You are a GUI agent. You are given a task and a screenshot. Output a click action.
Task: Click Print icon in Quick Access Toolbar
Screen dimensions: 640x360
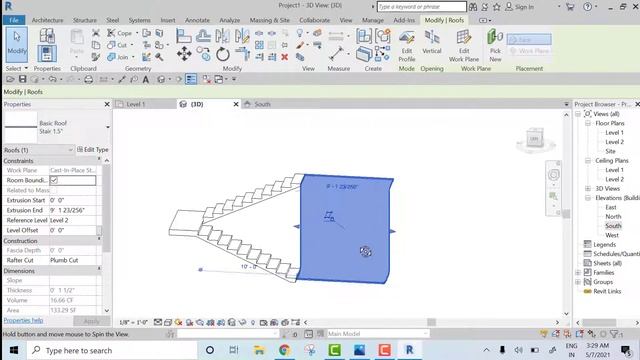pyautogui.click(x=89, y=79)
